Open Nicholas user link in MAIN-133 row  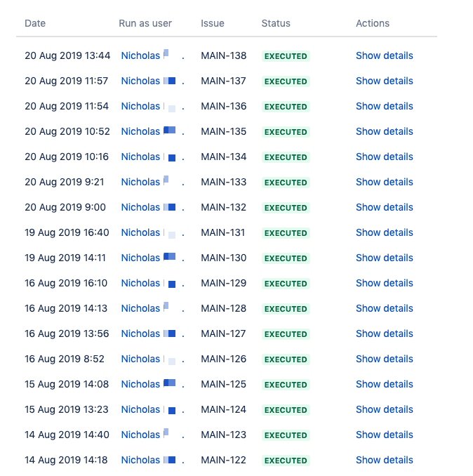coord(152,182)
